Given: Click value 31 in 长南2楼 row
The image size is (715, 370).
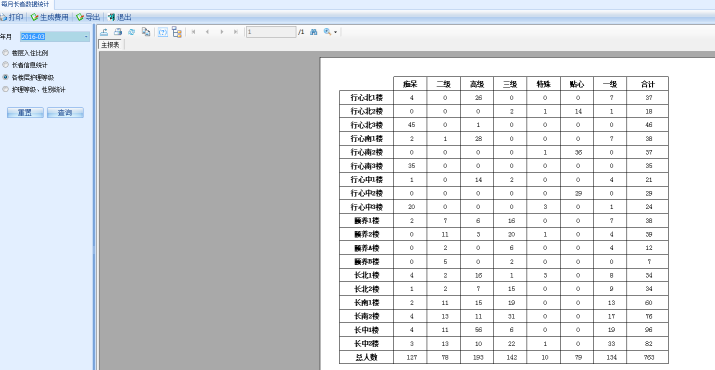Looking at the screenshot, I should coord(511,316).
